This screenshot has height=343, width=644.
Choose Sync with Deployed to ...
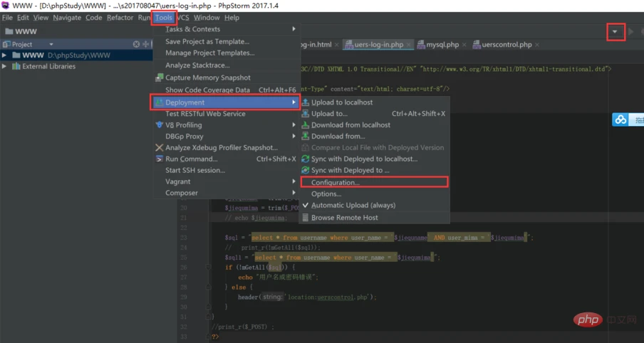(x=374, y=170)
